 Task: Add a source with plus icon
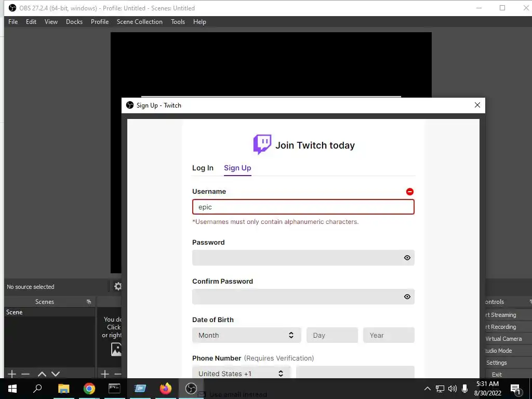tap(105, 374)
